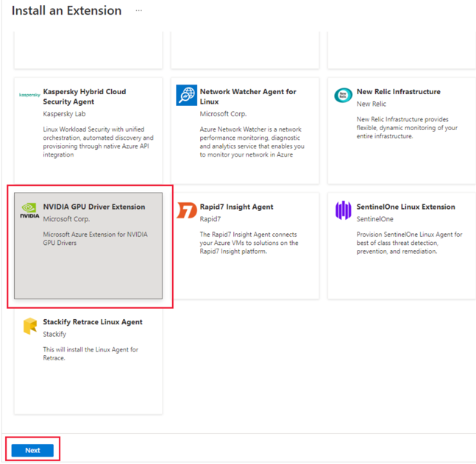Click Microsoft Azure Extension for NVIDIA GPU Drivers description
This screenshot has height=464, width=476.
[x=95, y=238]
